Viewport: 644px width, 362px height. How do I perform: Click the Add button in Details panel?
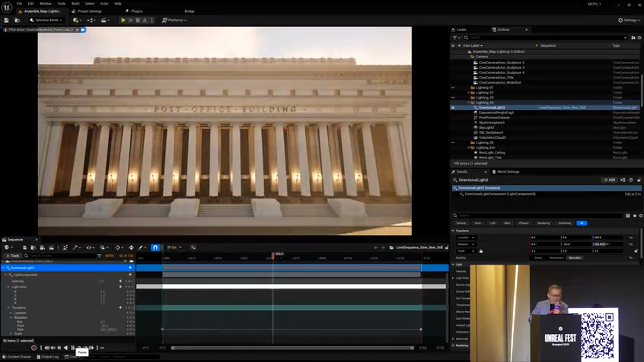[609, 179]
